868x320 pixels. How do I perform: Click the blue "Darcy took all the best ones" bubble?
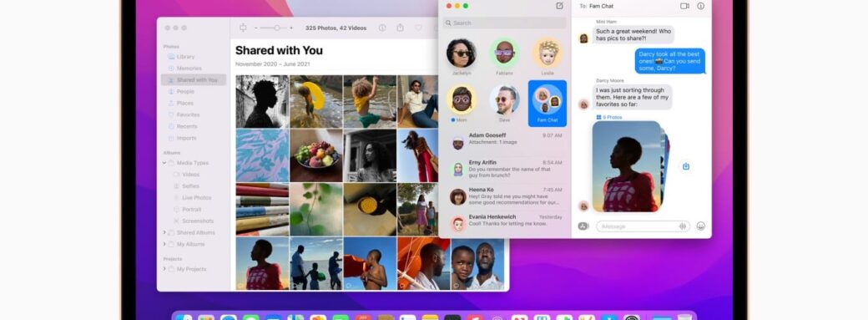coord(670,61)
